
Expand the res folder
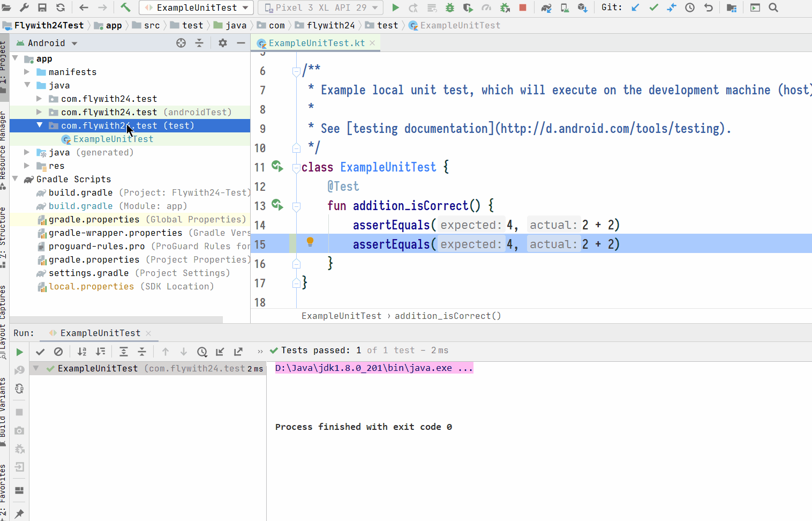pos(27,166)
